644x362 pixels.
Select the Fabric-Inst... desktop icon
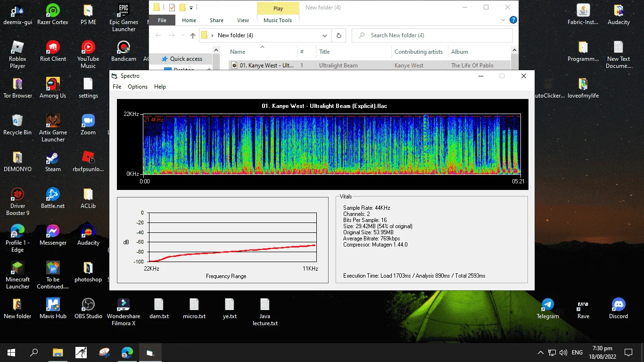(x=583, y=14)
